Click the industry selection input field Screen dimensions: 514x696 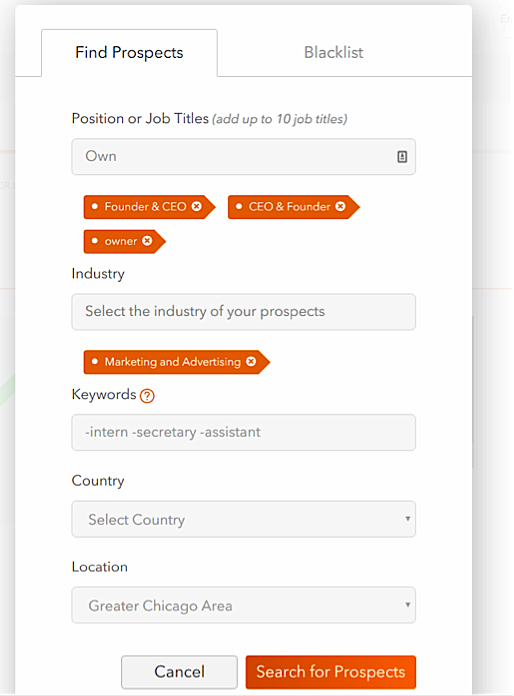244,312
